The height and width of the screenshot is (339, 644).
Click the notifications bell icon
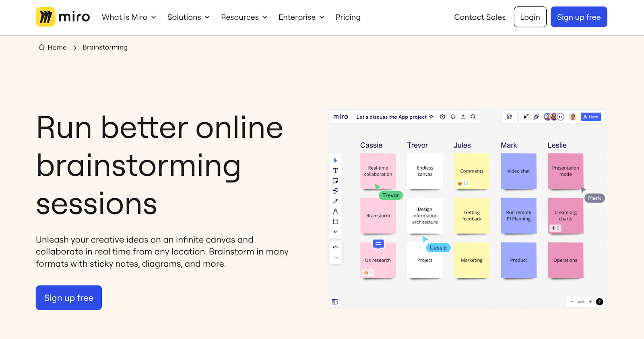453,117
